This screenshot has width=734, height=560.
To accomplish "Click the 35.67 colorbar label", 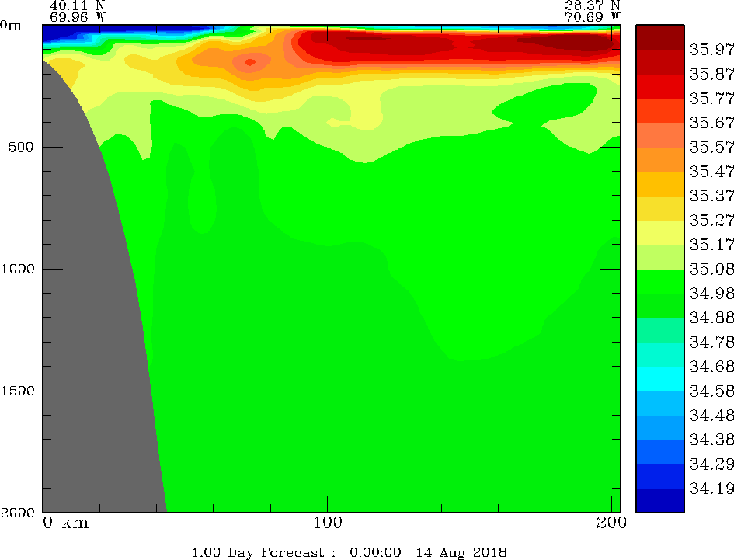I will point(711,123).
